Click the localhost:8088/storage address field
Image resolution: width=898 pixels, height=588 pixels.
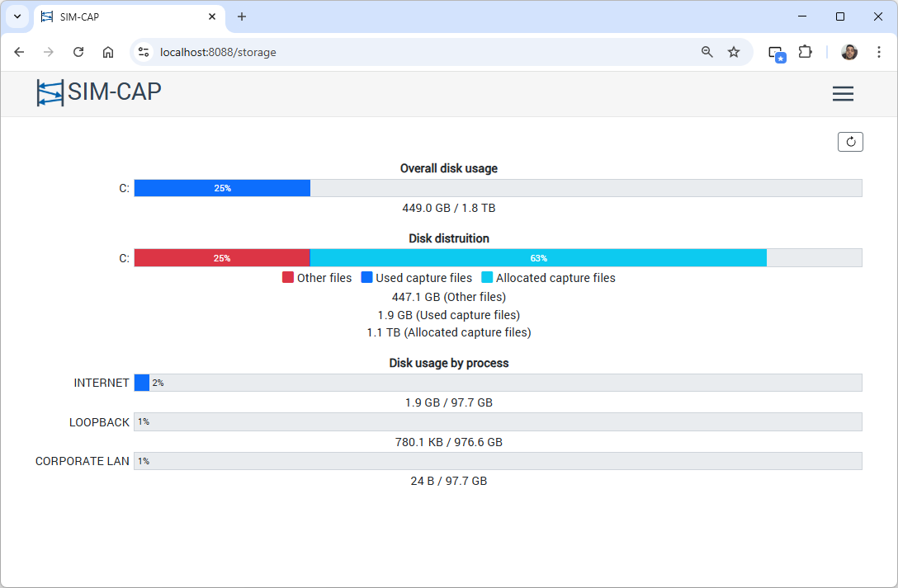pyautogui.click(x=413, y=52)
